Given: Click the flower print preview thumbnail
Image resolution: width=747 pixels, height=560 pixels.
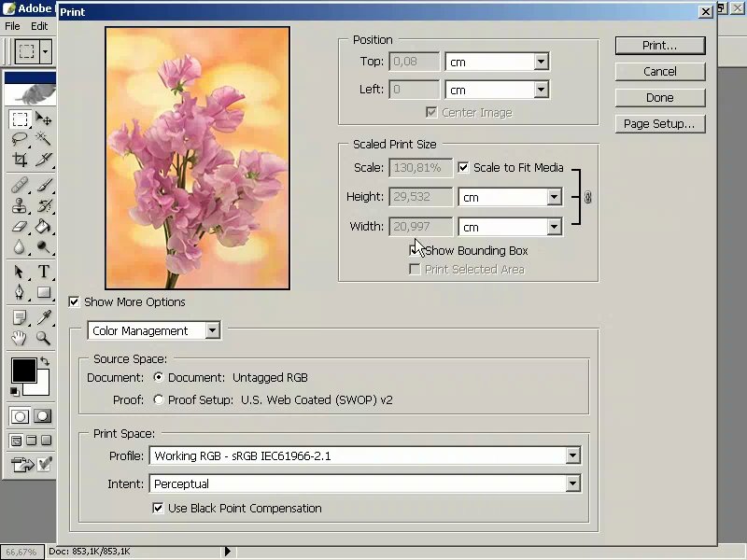Looking at the screenshot, I should 197,158.
